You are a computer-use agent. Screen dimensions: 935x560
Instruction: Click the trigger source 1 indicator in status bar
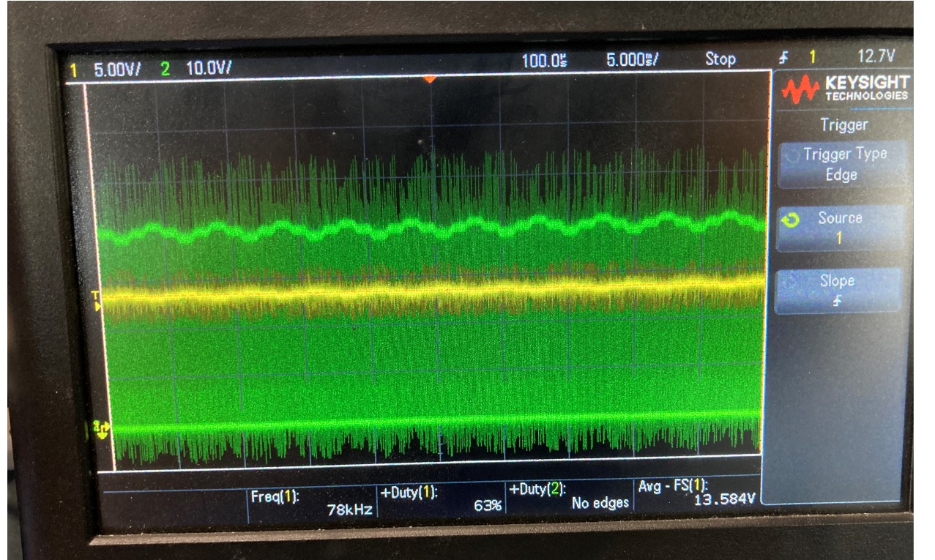[812, 56]
